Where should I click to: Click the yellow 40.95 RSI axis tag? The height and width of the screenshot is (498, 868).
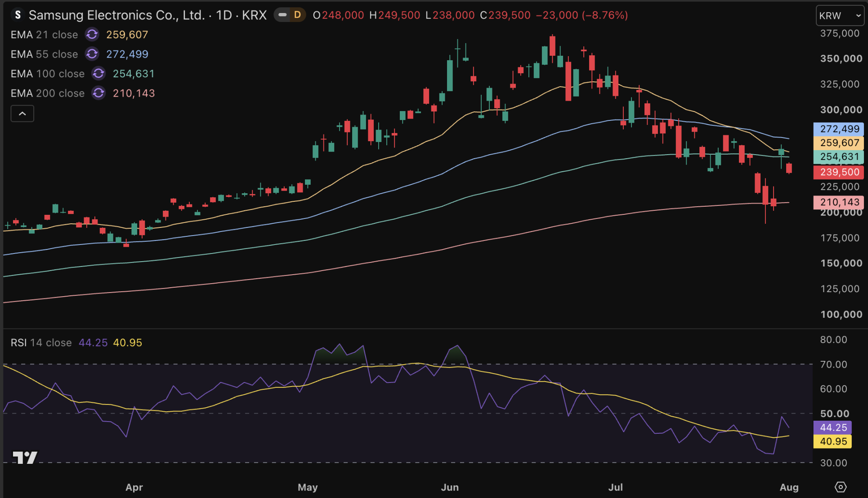coord(832,441)
